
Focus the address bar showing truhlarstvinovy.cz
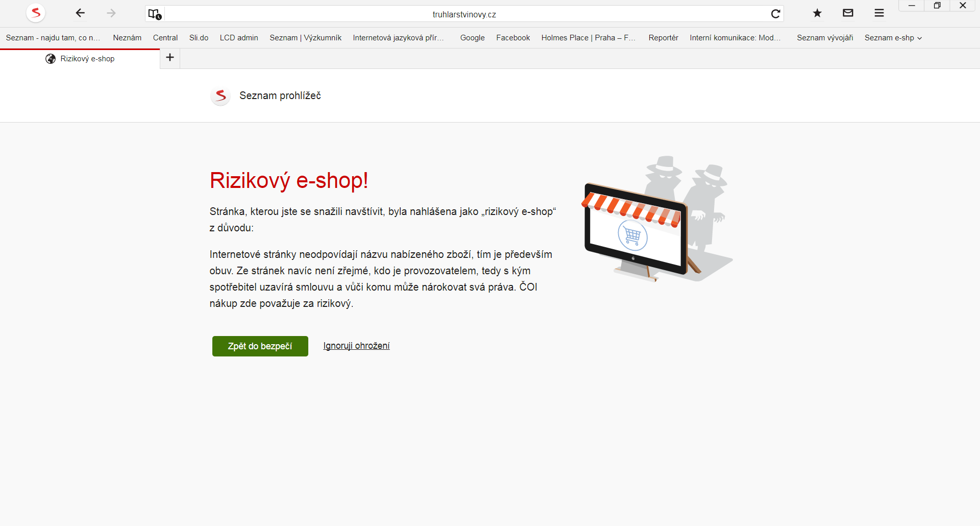pyautogui.click(x=464, y=14)
